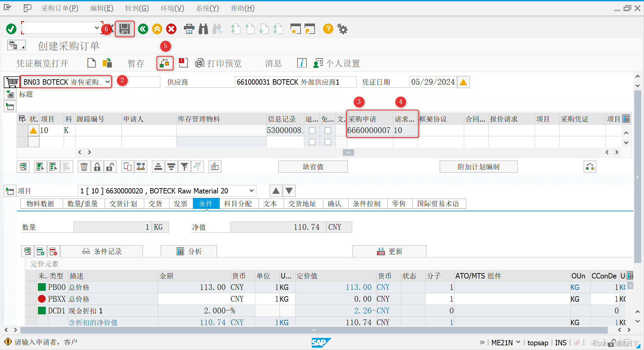The image size is (644, 350).
Task: Click the info record cell 53000008
Action: [x=285, y=130]
